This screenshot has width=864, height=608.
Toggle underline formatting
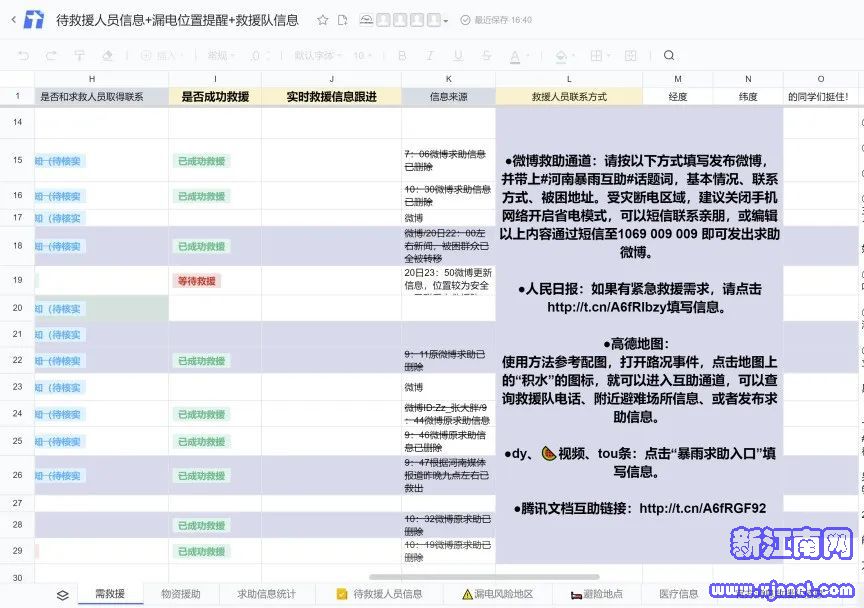point(458,56)
